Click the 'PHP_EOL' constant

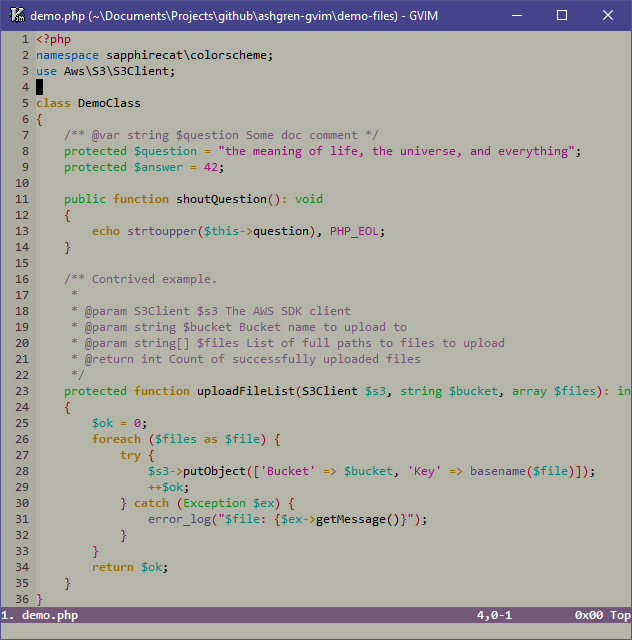click(354, 231)
